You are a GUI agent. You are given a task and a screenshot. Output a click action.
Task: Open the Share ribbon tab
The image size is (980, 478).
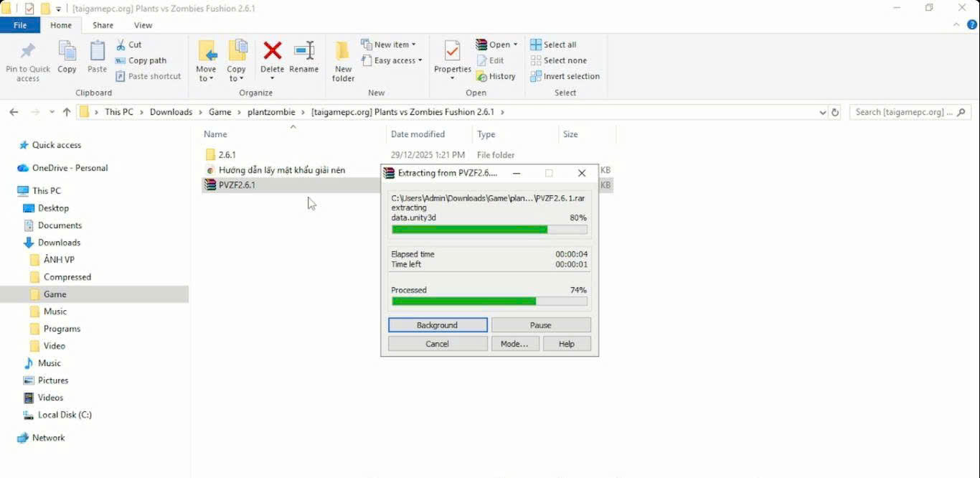103,25
